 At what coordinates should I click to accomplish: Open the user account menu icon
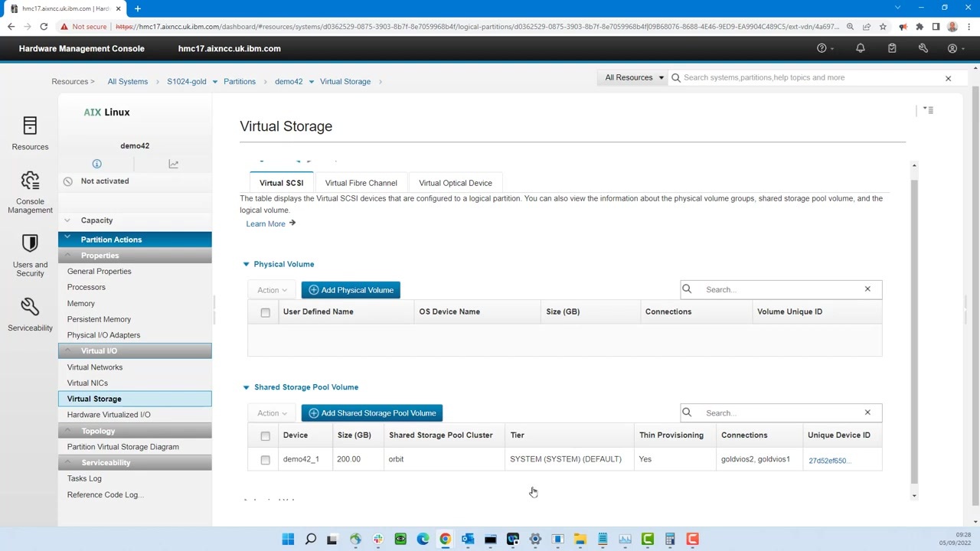point(952,48)
